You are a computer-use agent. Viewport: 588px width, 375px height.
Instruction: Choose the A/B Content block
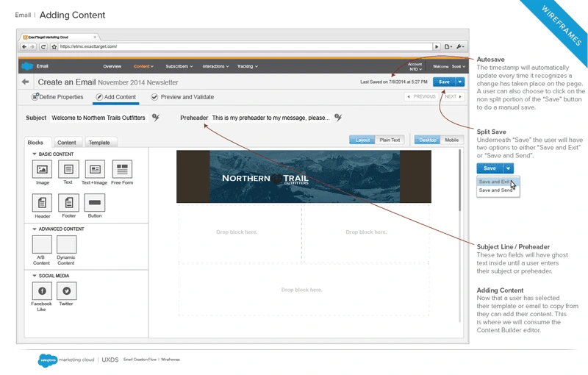click(42, 245)
